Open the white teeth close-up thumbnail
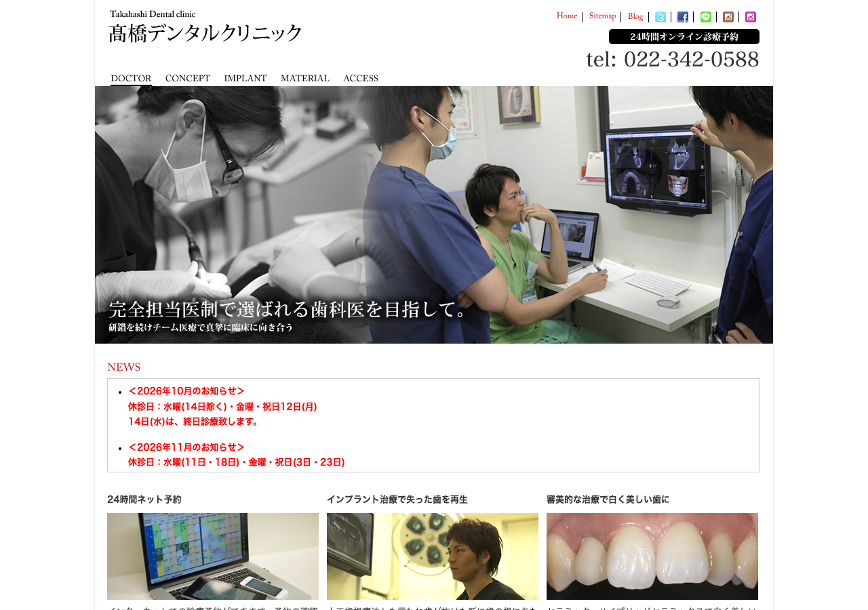 tap(652, 556)
